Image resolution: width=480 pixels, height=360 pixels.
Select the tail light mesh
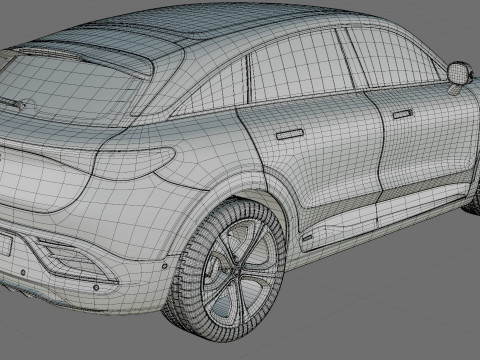tap(133, 163)
